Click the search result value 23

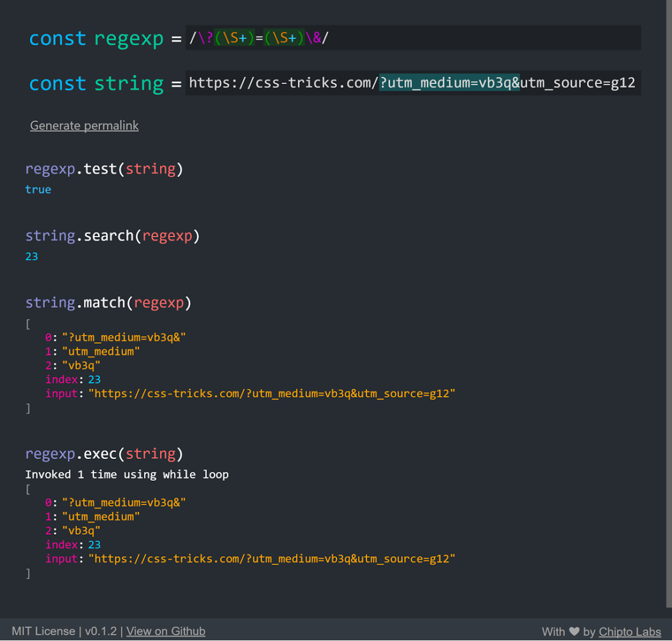pos(32,256)
